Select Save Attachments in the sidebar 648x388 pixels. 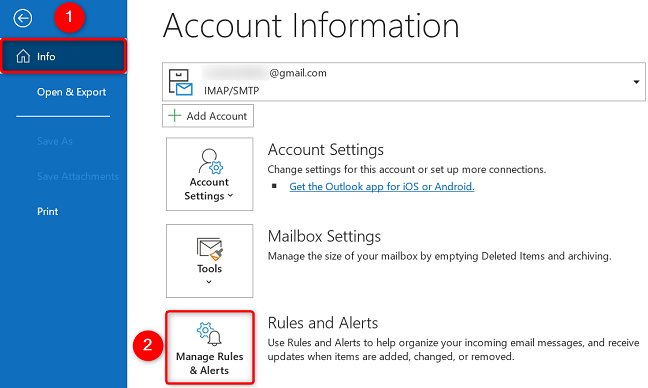[x=78, y=176]
